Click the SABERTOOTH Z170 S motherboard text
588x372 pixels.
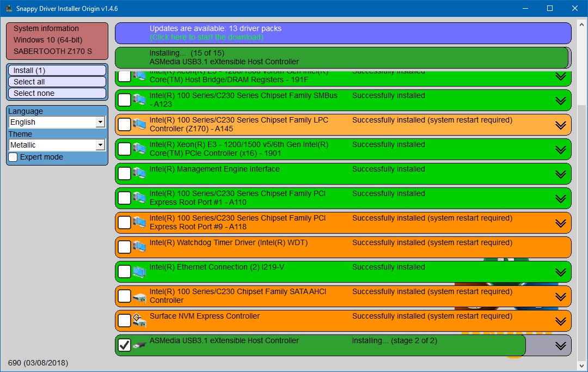(x=53, y=51)
